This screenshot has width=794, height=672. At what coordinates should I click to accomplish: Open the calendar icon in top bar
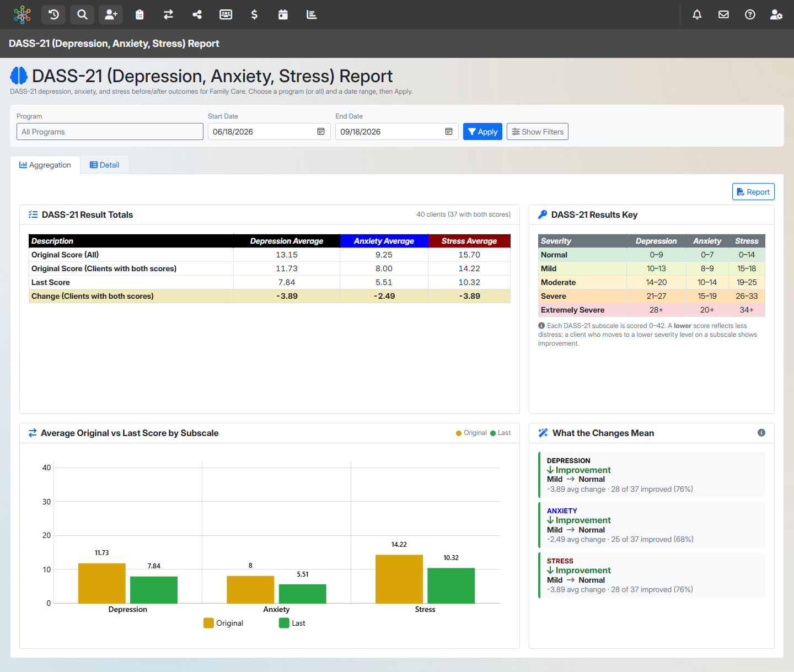pos(283,15)
